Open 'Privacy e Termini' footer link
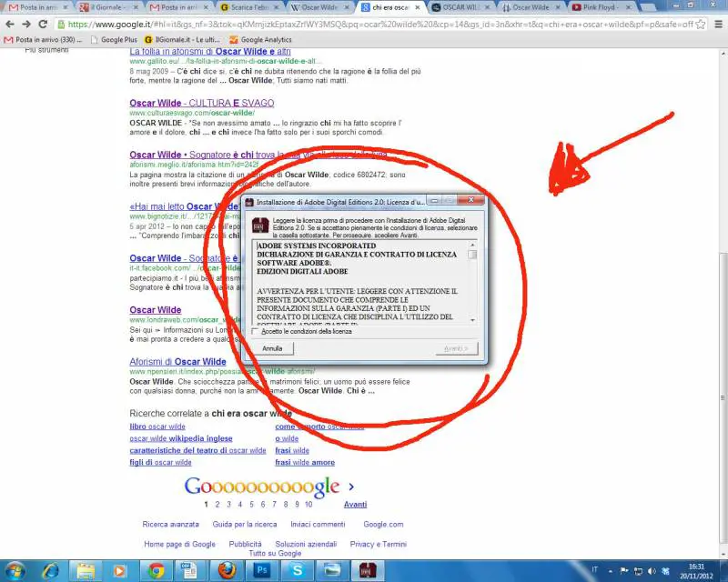The height and width of the screenshot is (582, 728). pos(379,544)
